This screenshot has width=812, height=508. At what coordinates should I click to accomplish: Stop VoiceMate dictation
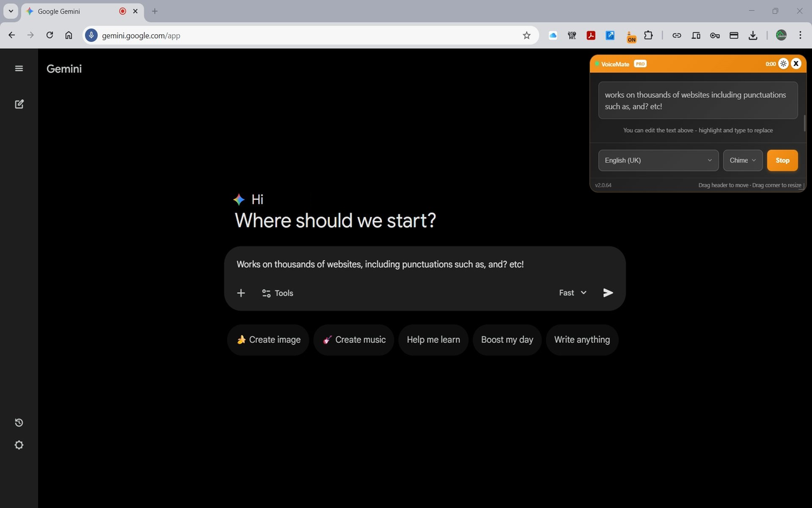pyautogui.click(x=782, y=161)
